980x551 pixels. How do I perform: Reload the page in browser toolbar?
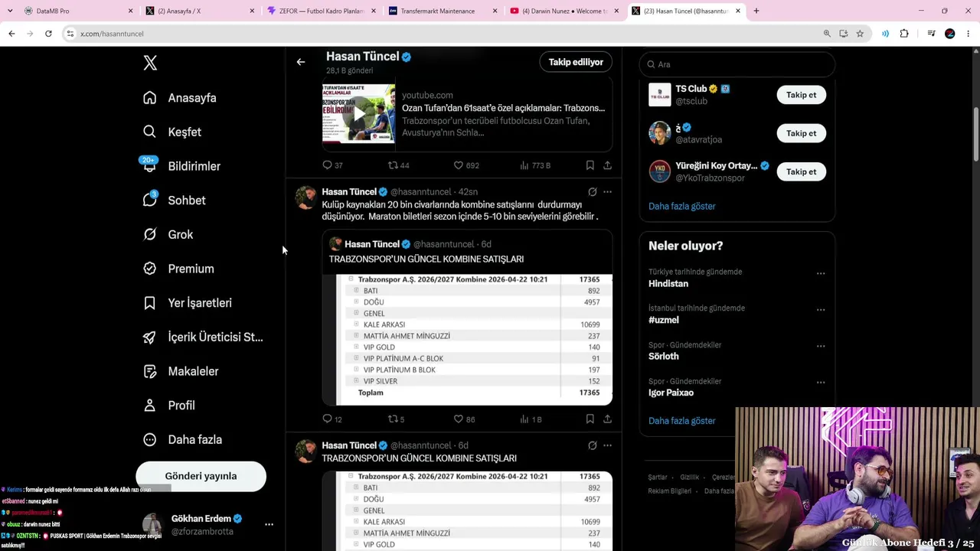click(x=48, y=34)
